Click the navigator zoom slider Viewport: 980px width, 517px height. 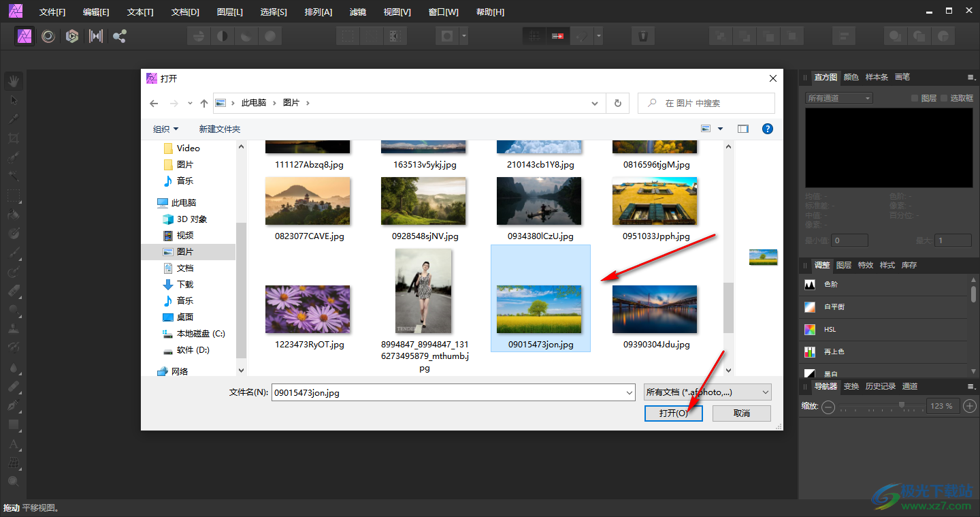902,406
